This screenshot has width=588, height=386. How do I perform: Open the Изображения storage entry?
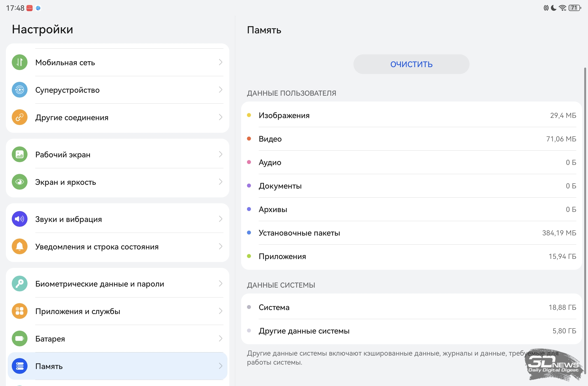tap(411, 115)
